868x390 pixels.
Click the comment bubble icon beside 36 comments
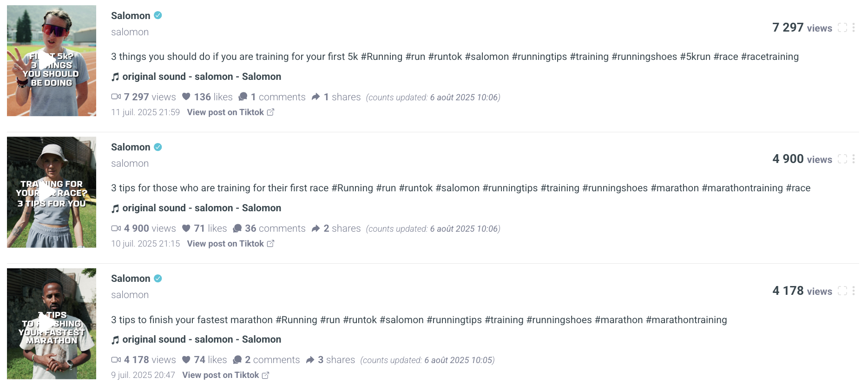point(237,228)
